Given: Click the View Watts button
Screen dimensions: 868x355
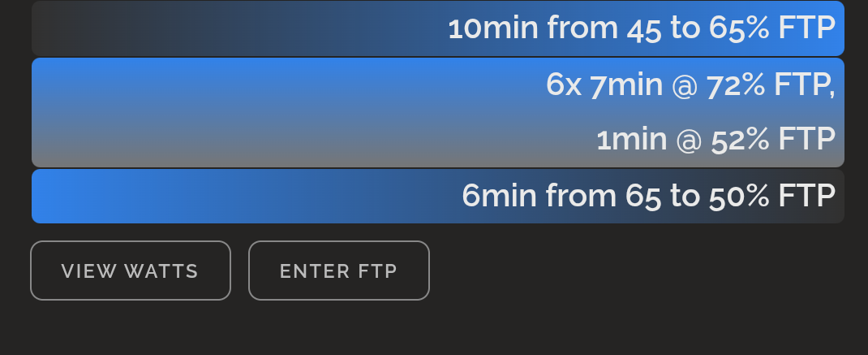Looking at the screenshot, I should (x=130, y=271).
